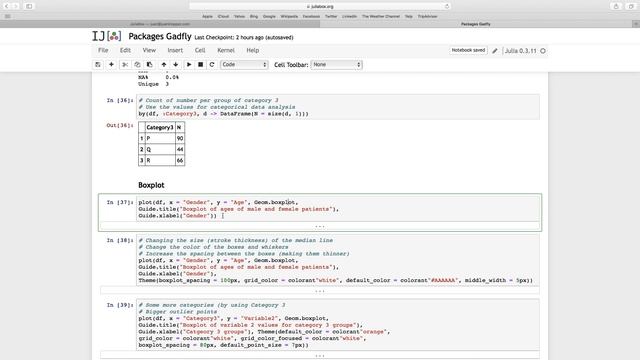Copy the selected cell icon
Screen dimensions: 640x360
[137, 64]
